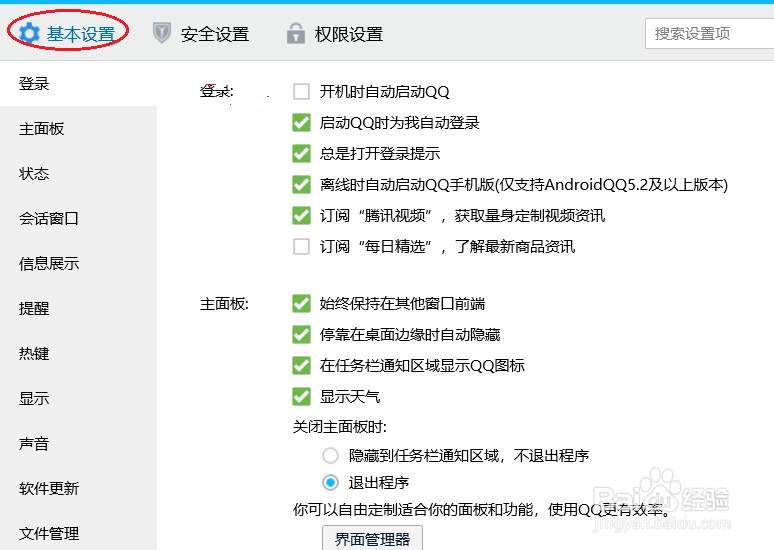Uncheck 启动QQ时为我自动登录
Viewport: 774px width, 550px height.
coord(301,122)
